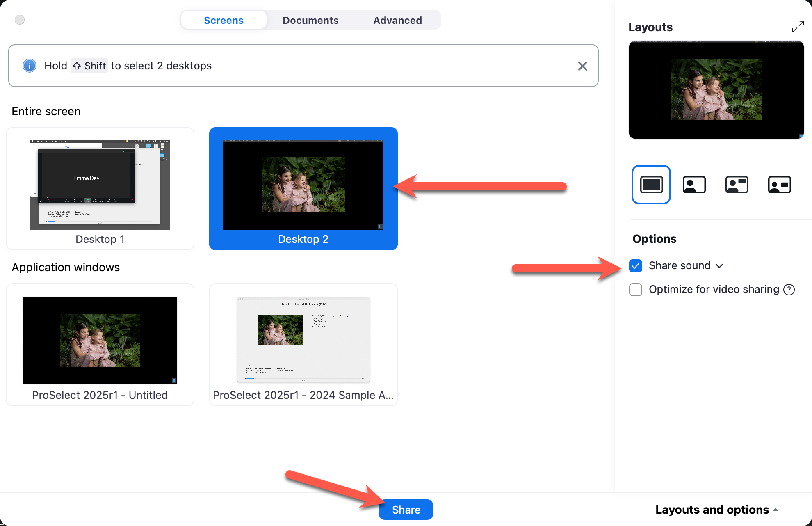Screen dimensions: 812x526
Task: Select the full-screen shared content layout icon
Action: coord(651,185)
